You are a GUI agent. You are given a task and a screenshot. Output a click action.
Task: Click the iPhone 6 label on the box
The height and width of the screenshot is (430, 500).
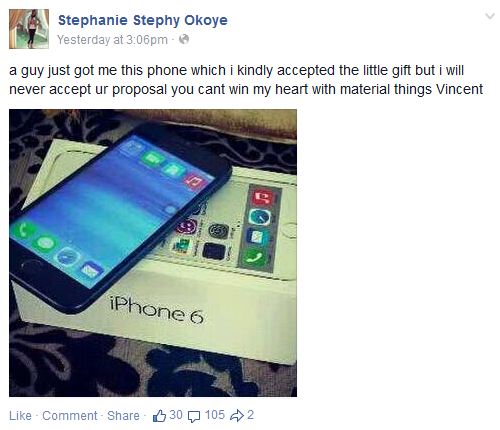[x=156, y=311]
